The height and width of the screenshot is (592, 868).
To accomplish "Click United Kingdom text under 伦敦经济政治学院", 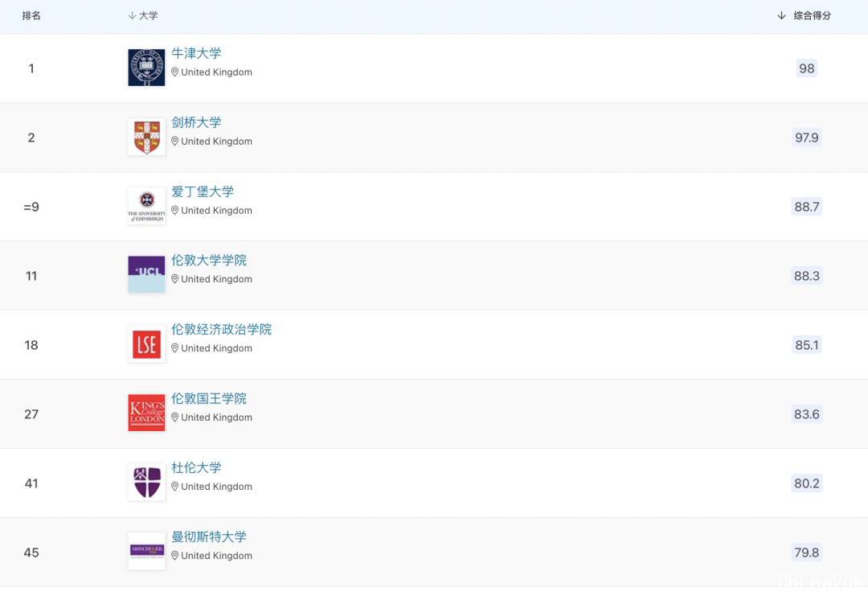I will click(216, 348).
